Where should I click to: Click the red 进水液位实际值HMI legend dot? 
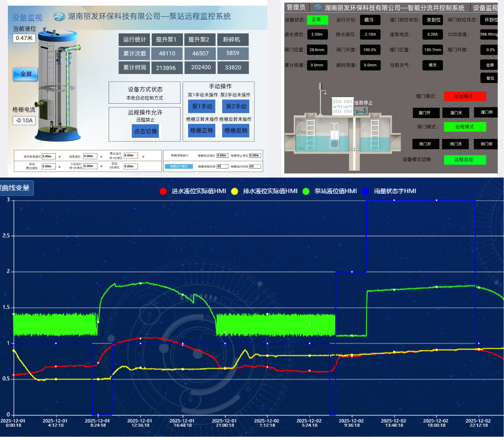point(163,191)
